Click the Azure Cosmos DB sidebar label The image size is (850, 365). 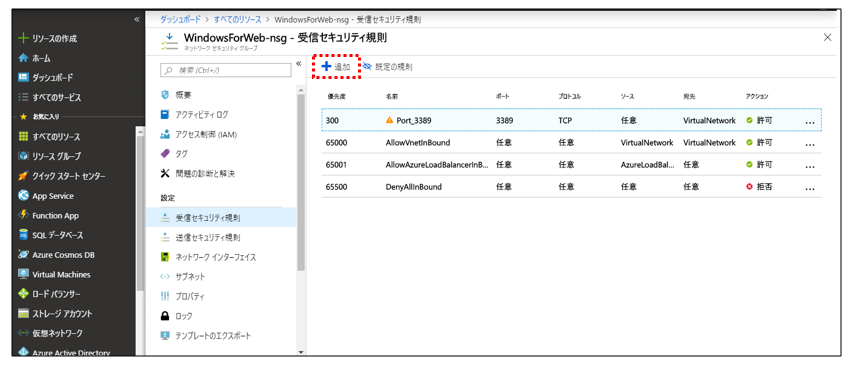pyautogui.click(x=63, y=255)
